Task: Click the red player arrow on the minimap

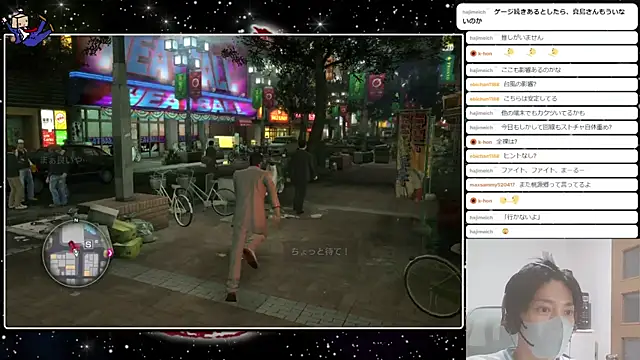Action: click(x=73, y=247)
